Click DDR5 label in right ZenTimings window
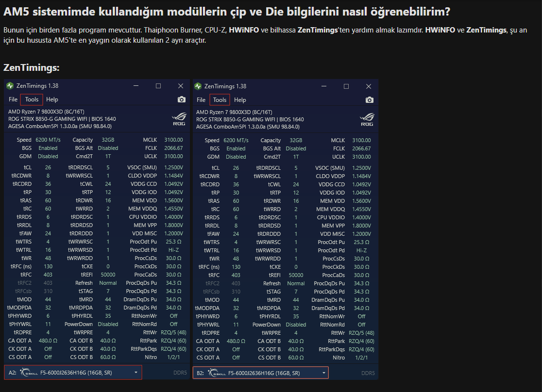542x392 pixels. (368, 373)
